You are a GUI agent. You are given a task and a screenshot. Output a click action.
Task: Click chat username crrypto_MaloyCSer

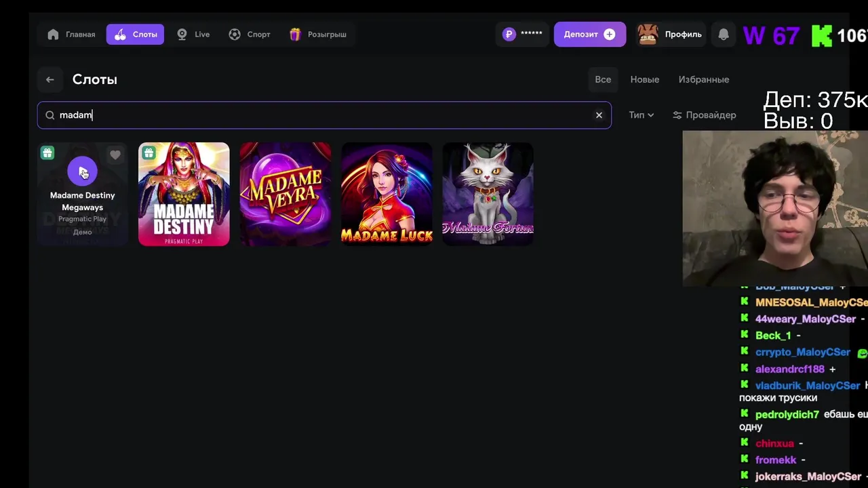803,352
